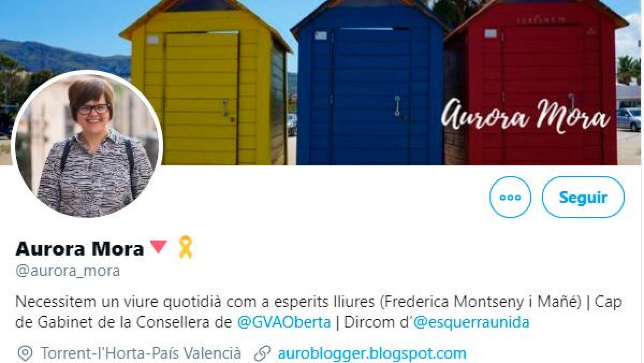Viewport: 644px width, 363px height.
Task: Open the @GVAOberta mention link
Action: (x=284, y=322)
